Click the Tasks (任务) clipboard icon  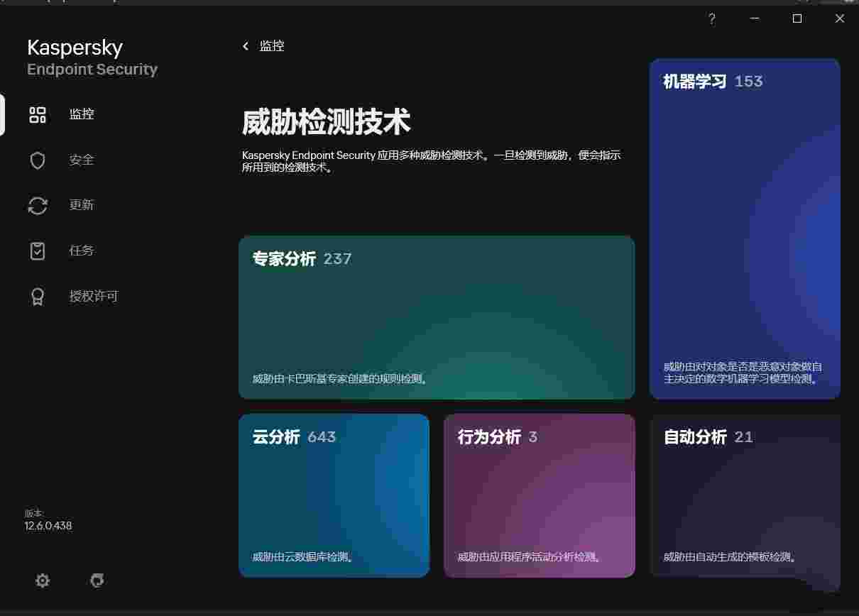coord(38,251)
